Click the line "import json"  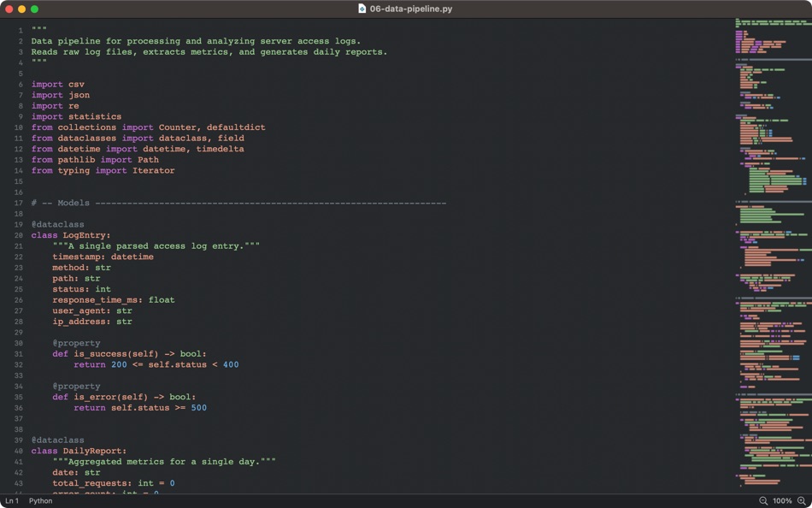click(60, 95)
